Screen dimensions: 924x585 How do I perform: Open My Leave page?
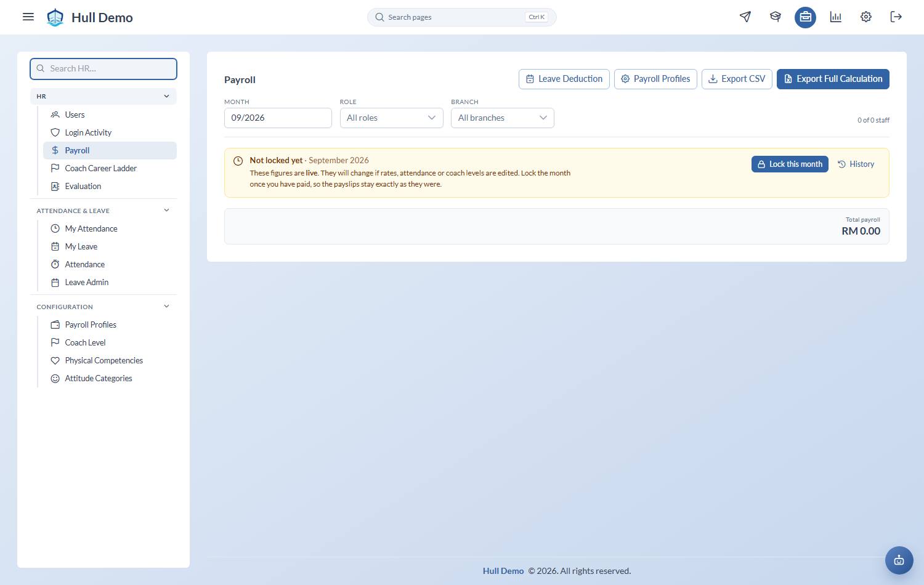pyautogui.click(x=110, y=246)
